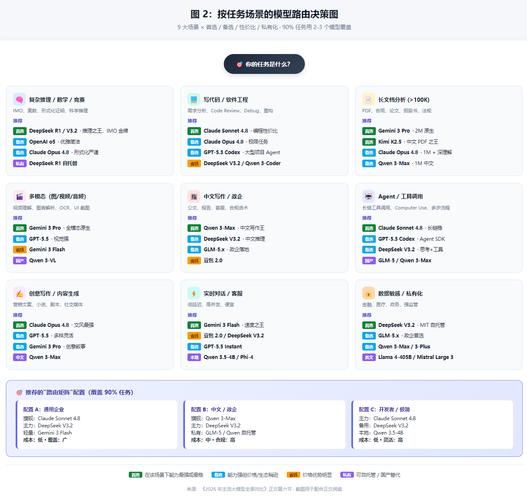Open the 配置 B 中文 / 政企 config card
This screenshot has height=500, width=527.
(x=265, y=424)
